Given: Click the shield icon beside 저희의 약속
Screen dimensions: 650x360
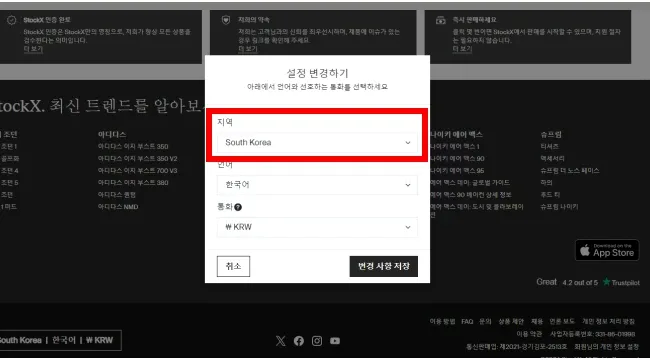Looking at the screenshot, I should [226, 20].
